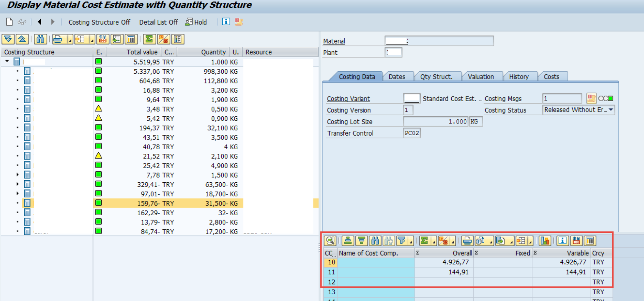Click the print icon above costing structure
The image size is (644, 301).
click(x=58, y=39)
